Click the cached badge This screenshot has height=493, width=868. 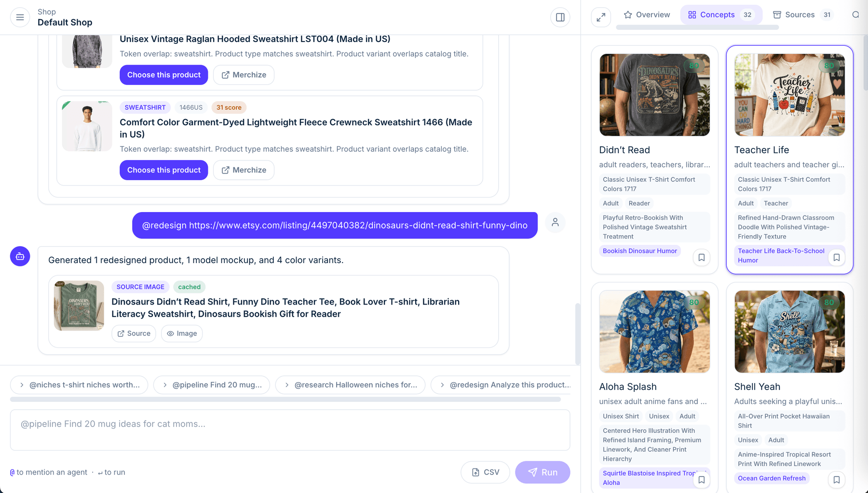tap(189, 287)
